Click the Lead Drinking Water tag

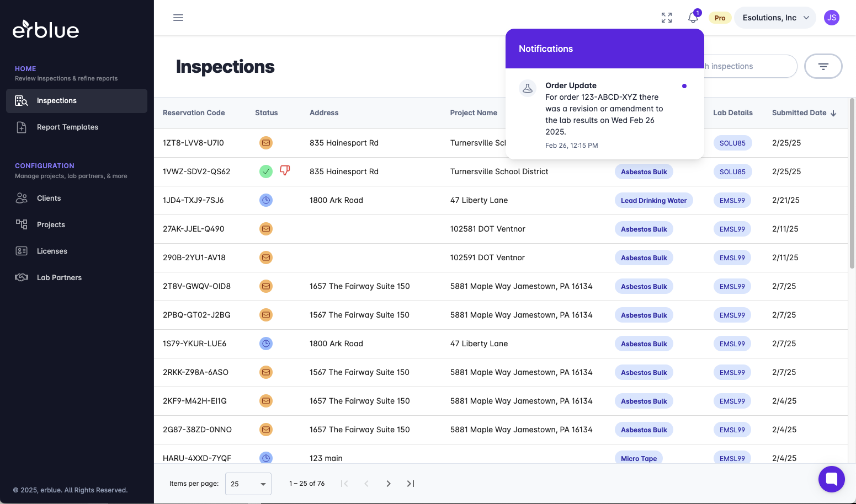point(653,200)
